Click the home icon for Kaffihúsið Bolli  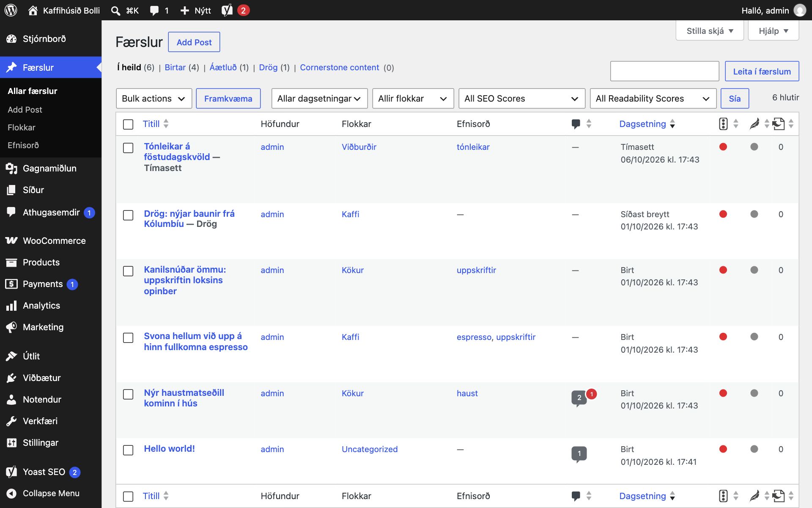[33, 10]
